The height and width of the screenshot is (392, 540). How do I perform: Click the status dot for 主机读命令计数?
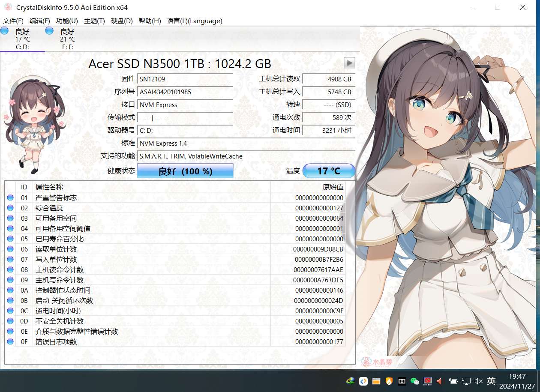[x=10, y=269]
